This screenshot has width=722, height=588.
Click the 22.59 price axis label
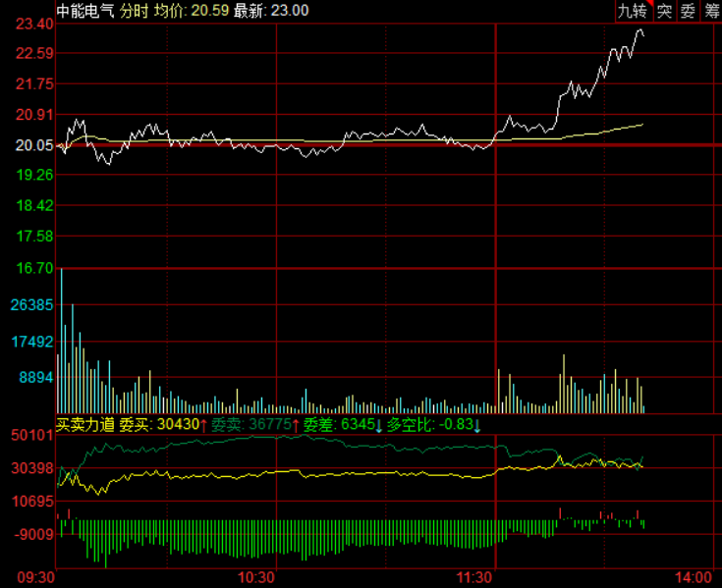tap(34, 53)
